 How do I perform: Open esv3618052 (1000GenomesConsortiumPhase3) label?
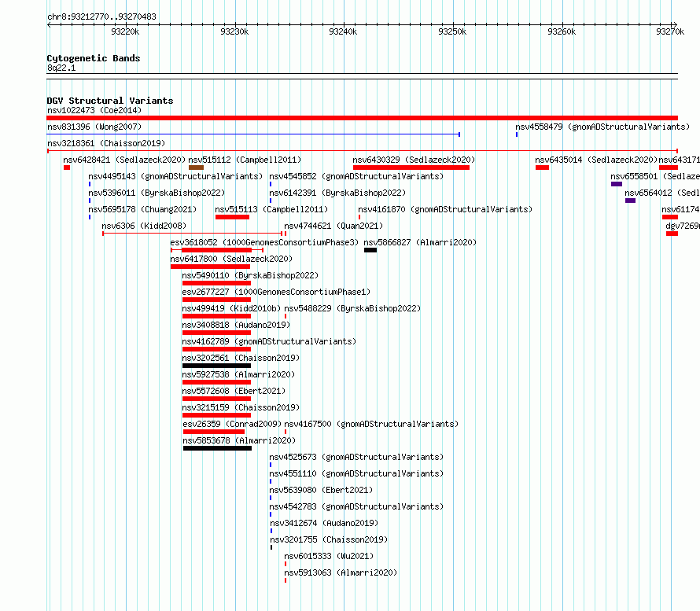pos(264,242)
